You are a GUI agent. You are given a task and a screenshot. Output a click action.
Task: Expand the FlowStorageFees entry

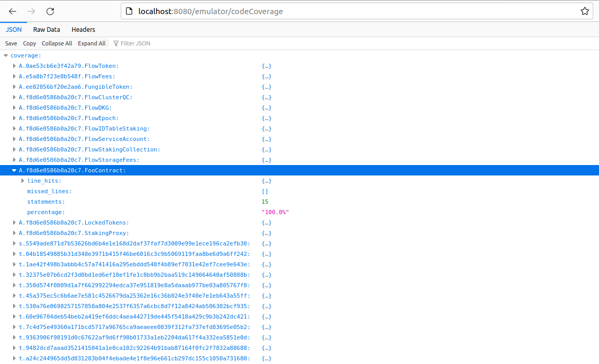(x=14, y=160)
